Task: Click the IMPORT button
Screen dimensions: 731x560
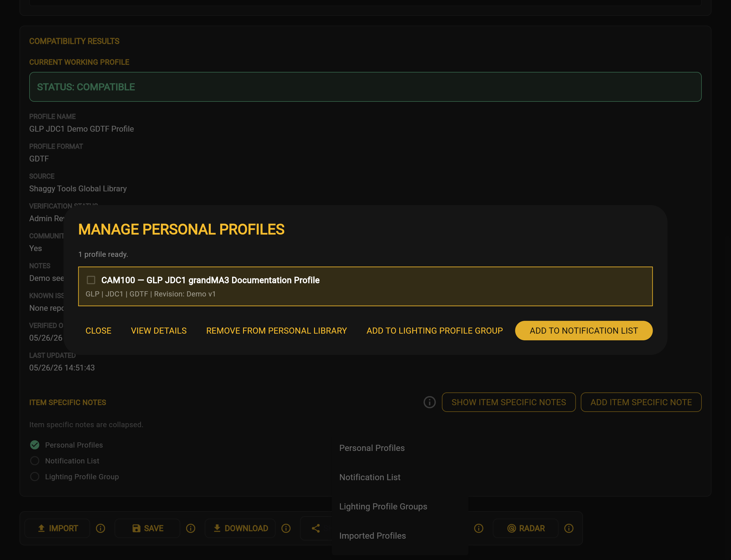Action: [x=57, y=528]
